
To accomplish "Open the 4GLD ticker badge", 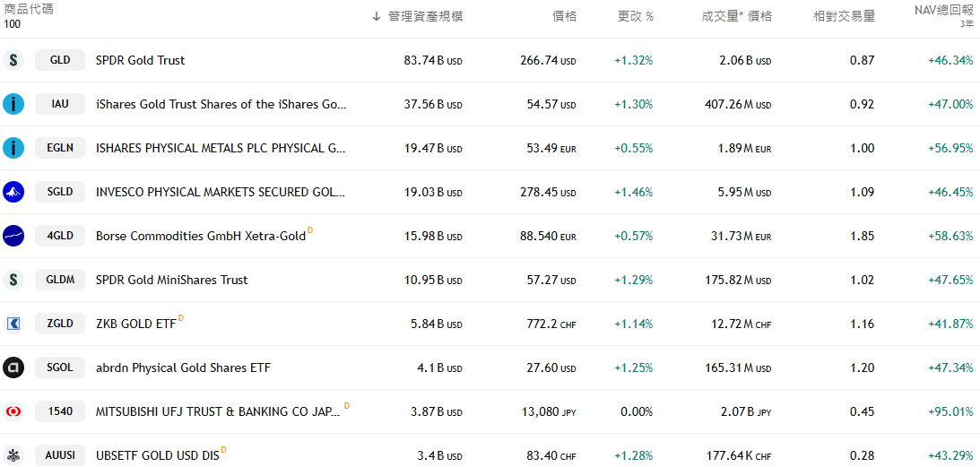I will [60, 236].
